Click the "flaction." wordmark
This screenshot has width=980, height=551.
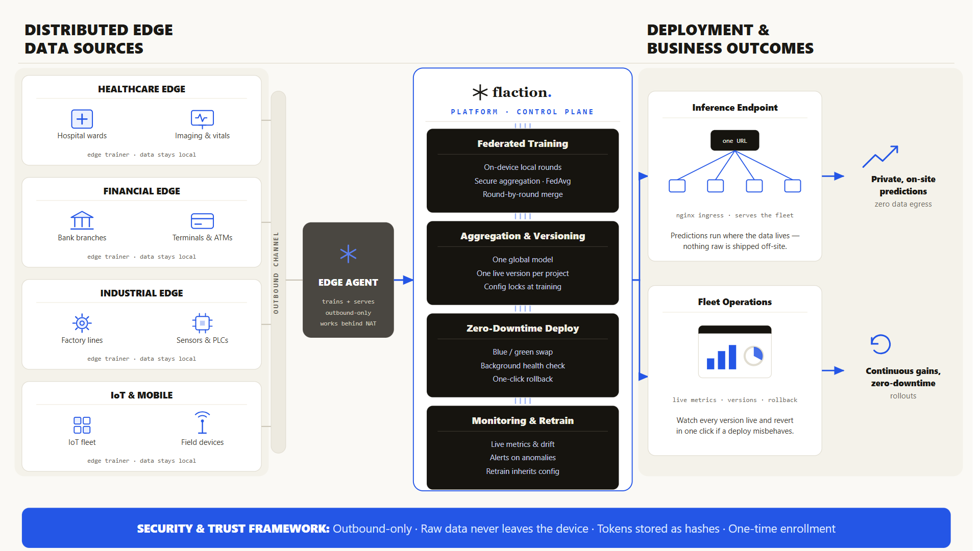[x=522, y=92]
